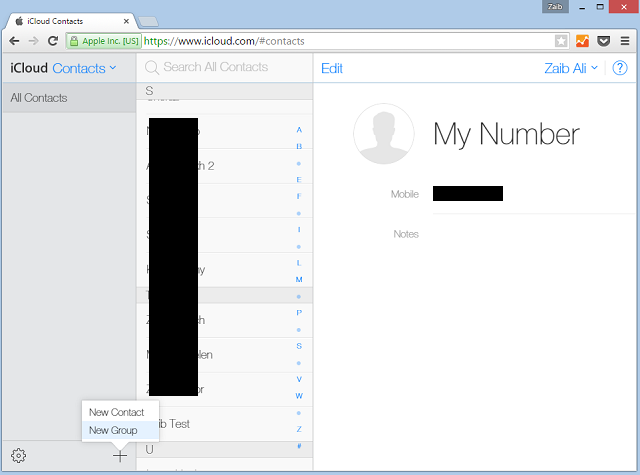Jump to letter E in index
The width and height of the screenshot is (640, 475).
point(299,180)
